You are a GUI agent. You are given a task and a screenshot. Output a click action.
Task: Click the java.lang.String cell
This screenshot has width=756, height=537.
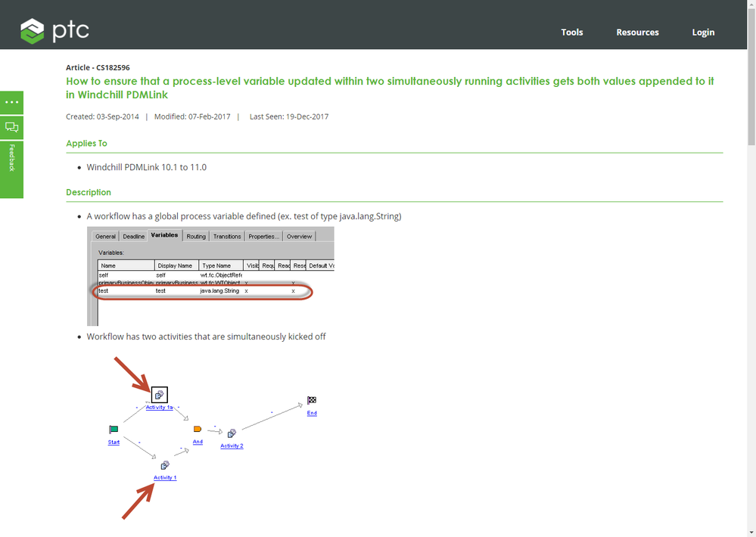pyautogui.click(x=219, y=290)
